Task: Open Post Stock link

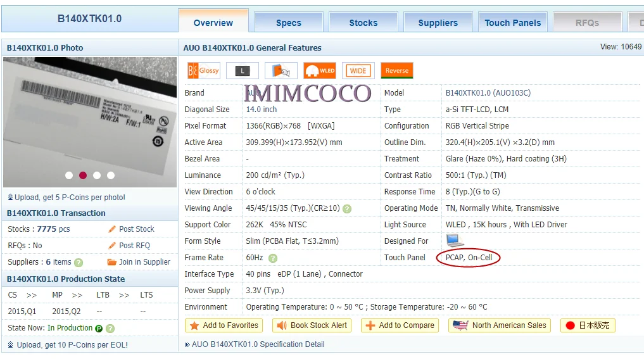Action: [x=136, y=229]
